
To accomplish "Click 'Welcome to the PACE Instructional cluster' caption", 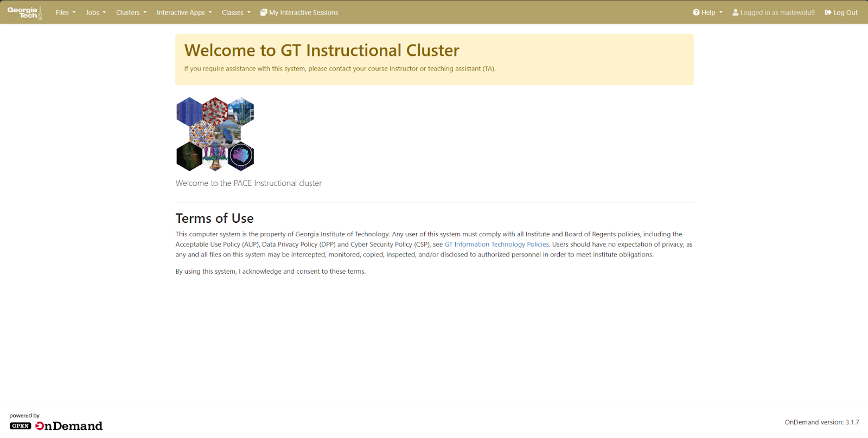I will pyautogui.click(x=248, y=183).
